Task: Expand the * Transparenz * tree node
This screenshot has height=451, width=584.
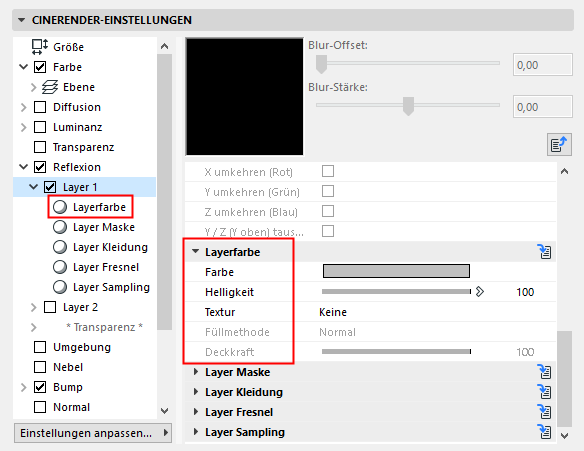Action: (x=34, y=327)
